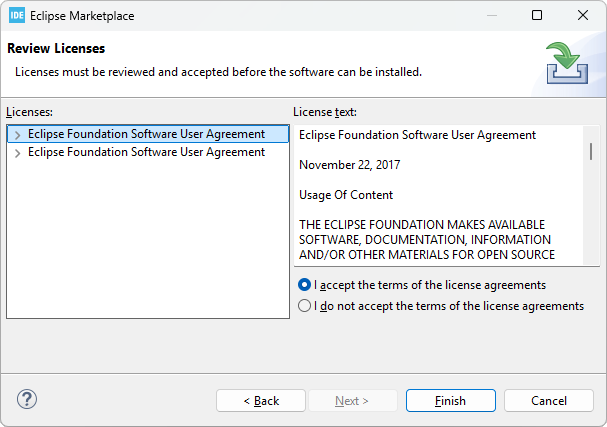Close the Eclipse Marketplace dialog
The image size is (607, 427).
(x=583, y=16)
